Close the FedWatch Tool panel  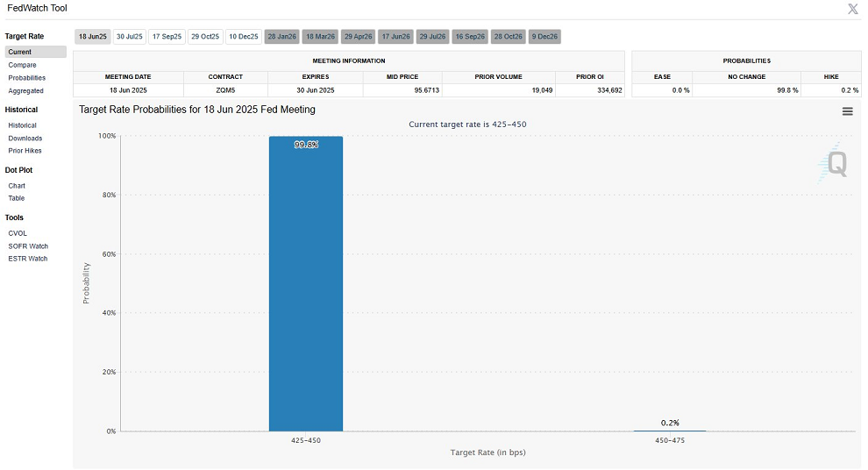(x=852, y=9)
